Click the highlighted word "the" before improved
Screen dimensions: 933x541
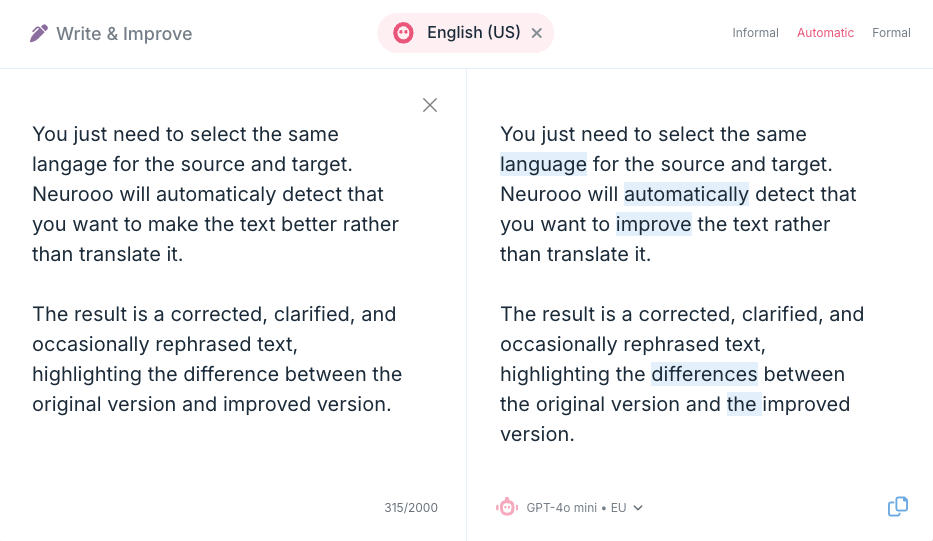[x=744, y=404]
